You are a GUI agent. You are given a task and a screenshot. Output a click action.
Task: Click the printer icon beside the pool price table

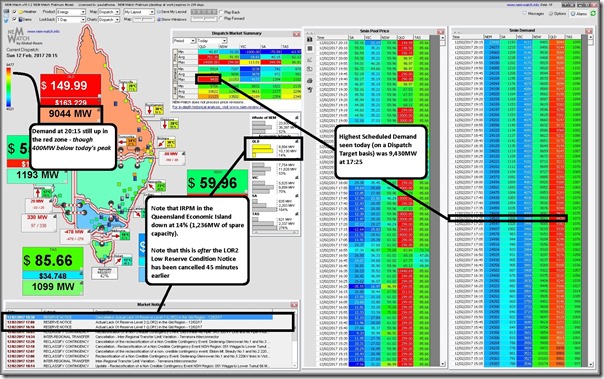coord(309,80)
